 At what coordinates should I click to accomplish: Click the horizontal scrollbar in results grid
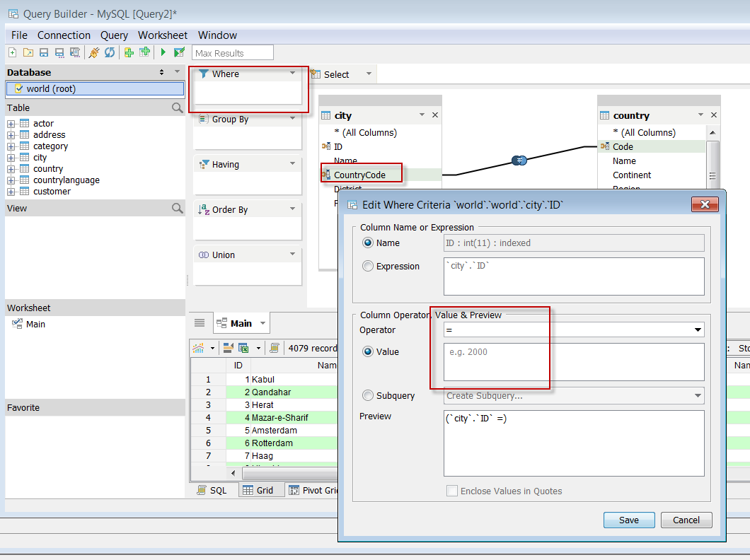283,474
